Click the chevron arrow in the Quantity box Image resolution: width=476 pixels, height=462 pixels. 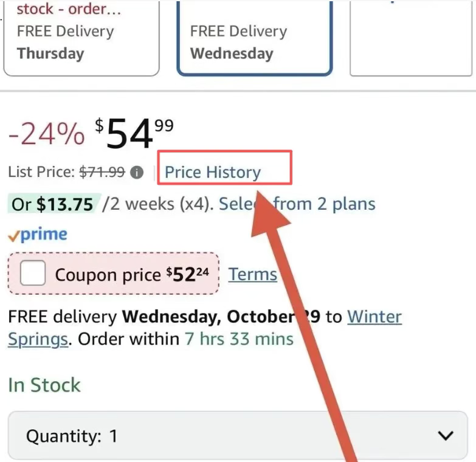coord(446,436)
